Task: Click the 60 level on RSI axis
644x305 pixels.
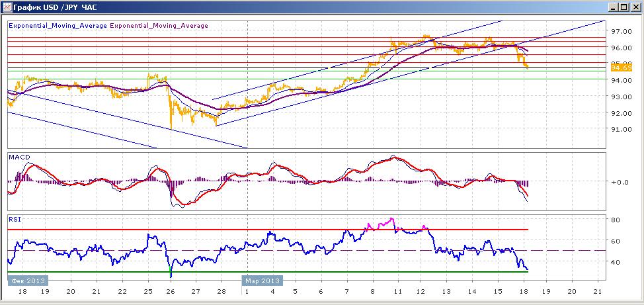Action: pyautogui.click(x=616, y=241)
